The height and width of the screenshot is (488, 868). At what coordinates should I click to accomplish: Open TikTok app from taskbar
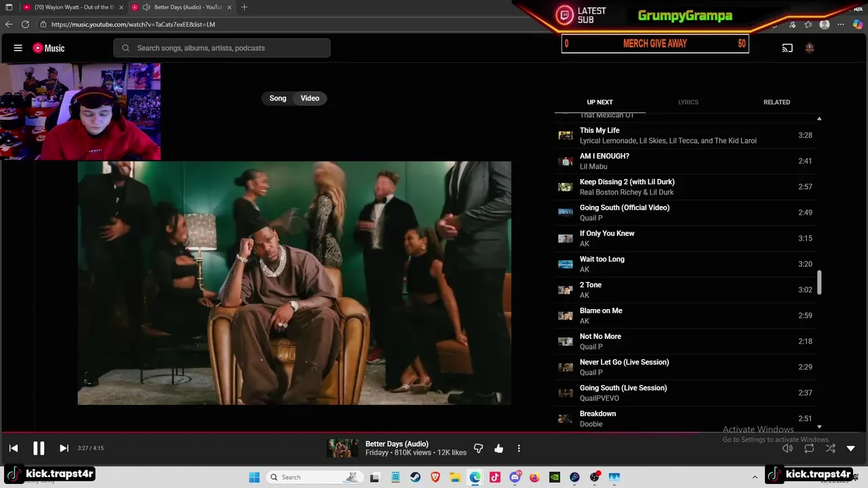coord(495,477)
